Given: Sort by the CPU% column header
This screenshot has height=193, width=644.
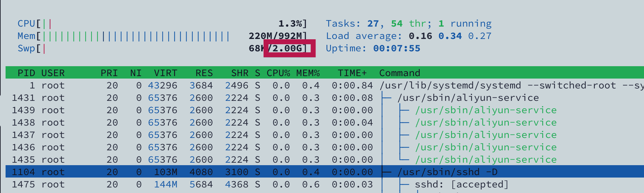Looking at the screenshot, I should coord(278,73).
